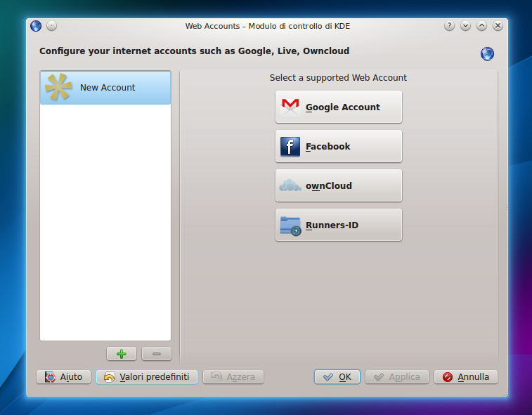
Task: Choose the Google Account button
Action: 338,107
